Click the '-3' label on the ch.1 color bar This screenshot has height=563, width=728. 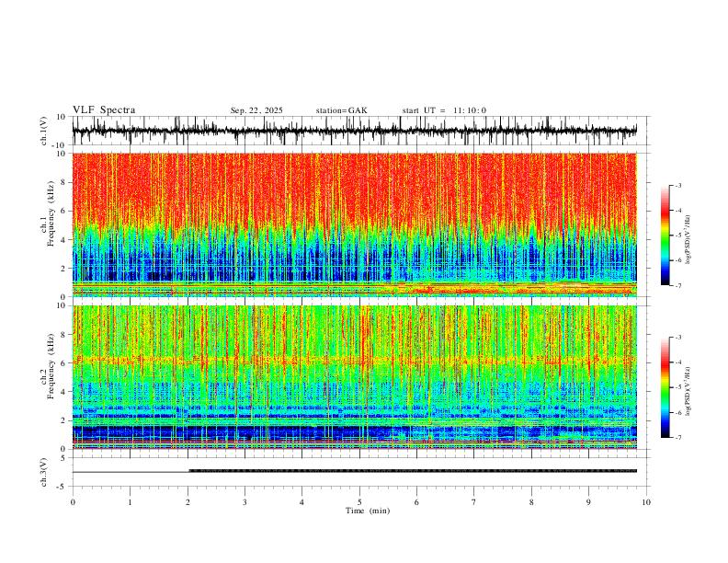click(x=678, y=185)
